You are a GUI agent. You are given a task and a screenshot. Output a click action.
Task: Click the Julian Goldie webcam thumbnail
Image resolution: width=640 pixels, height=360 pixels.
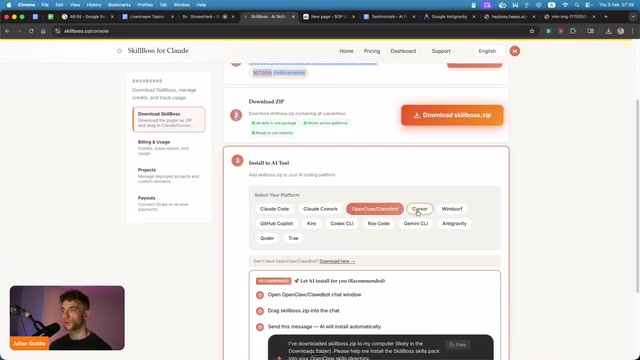(x=67, y=318)
